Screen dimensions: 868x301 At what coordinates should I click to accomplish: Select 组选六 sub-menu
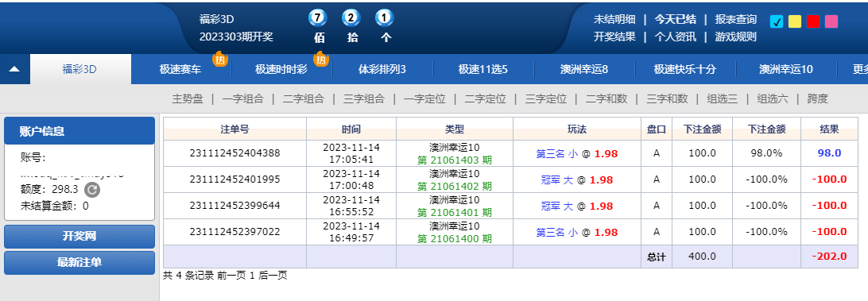click(x=773, y=99)
